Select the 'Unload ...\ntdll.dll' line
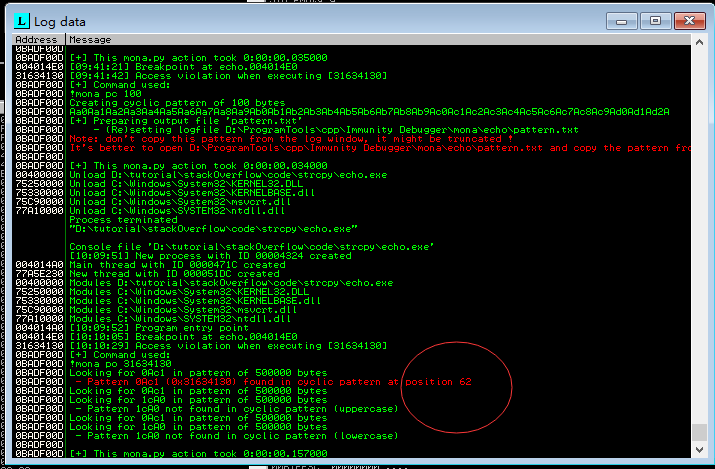This screenshot has height=469, width=715. [177, 211]
